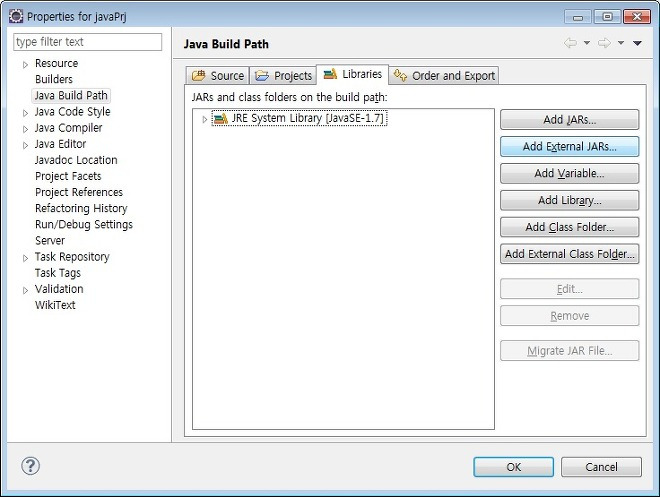Expand the Java Compiler node

[x=25, y=129]
